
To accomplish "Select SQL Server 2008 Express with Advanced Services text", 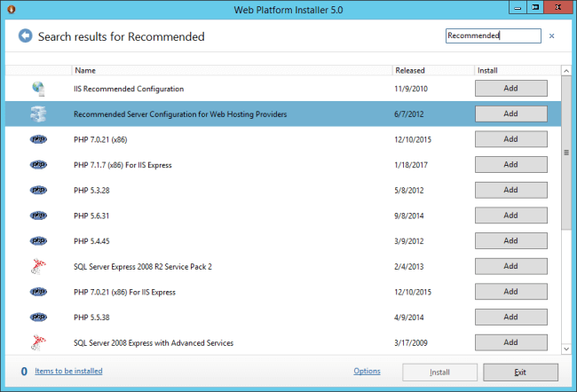I will (154, 342).
